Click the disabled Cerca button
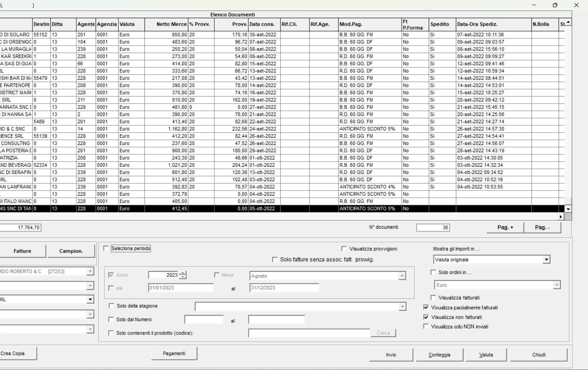Viewport: 588px width, 370px height. (x=383, y=333)
